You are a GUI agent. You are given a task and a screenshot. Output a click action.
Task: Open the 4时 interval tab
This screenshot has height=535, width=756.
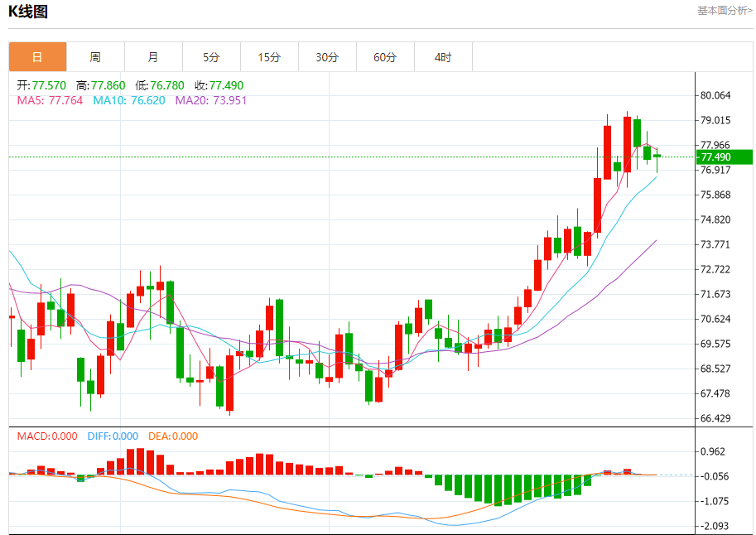(443, 57)
